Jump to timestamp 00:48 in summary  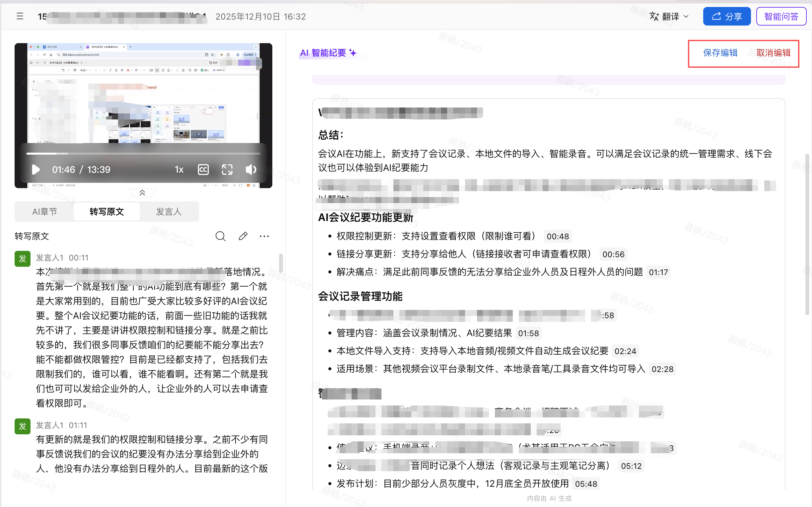coord(558,236)
